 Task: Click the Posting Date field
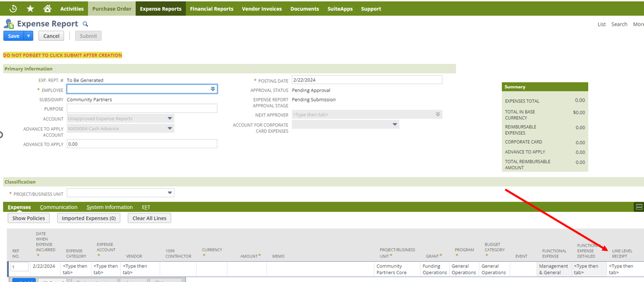[367, 80]
